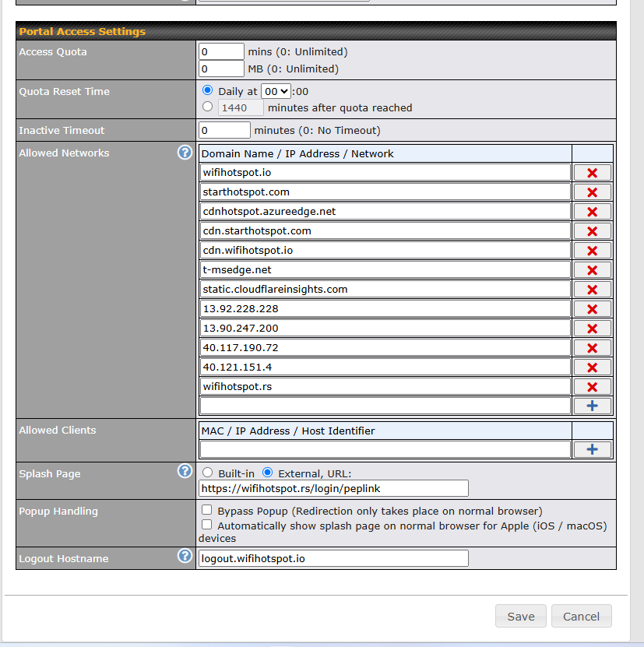Show help tooltip for Splash Page
This screenshot has height=647, width=644.
[185, 471]
